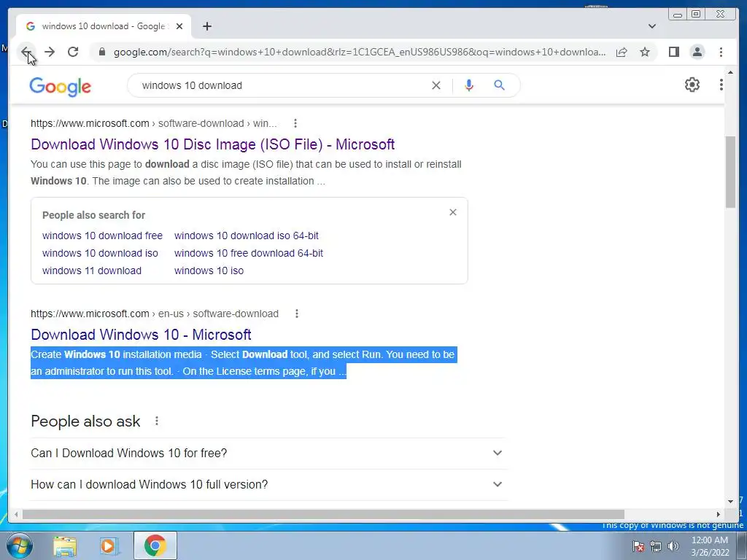The height and width of the screenshot is (560, 747).
Task: Close the 'windows 10 download' tab
Action: tap(179, 26)
